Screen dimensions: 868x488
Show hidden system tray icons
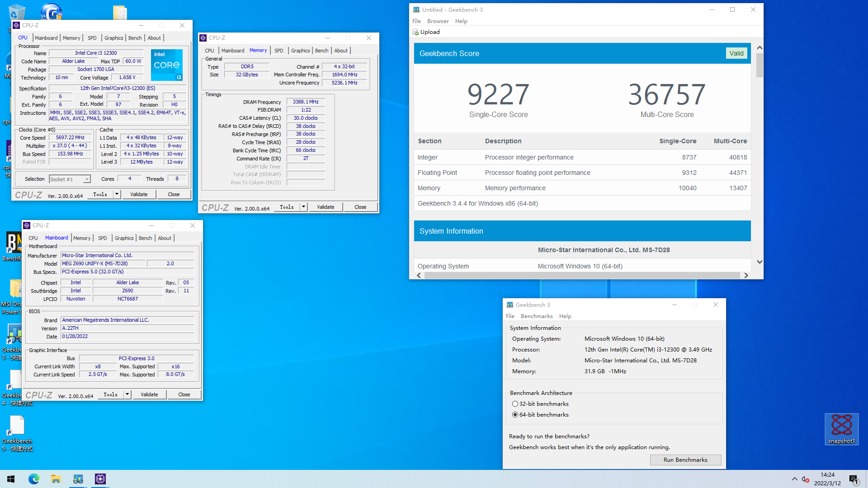[794, 479]
